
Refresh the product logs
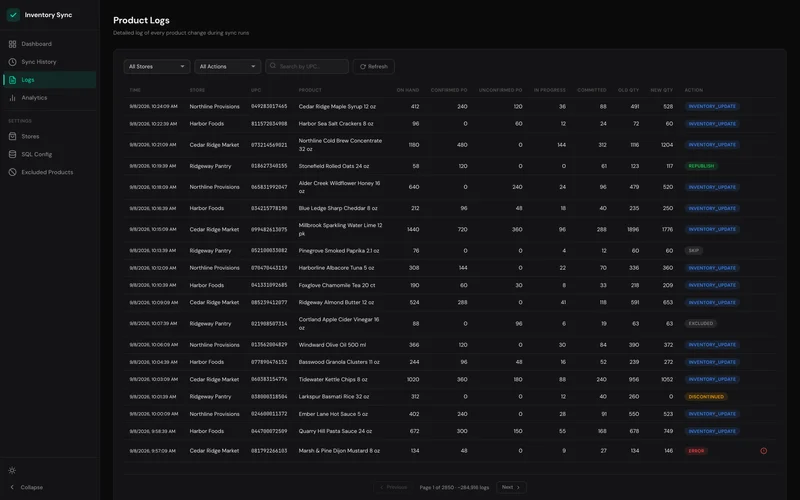click(373, 66)
